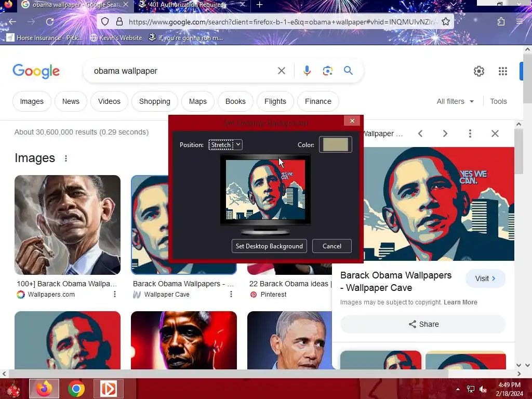The height and width of the screenshot is (399, 532).
Task: Open the Obama smoking cigar image thumbnail
Action: 68,225
